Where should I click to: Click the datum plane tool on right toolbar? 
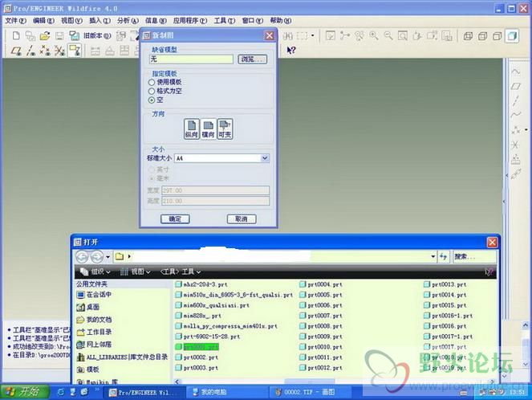coord(516,86)
